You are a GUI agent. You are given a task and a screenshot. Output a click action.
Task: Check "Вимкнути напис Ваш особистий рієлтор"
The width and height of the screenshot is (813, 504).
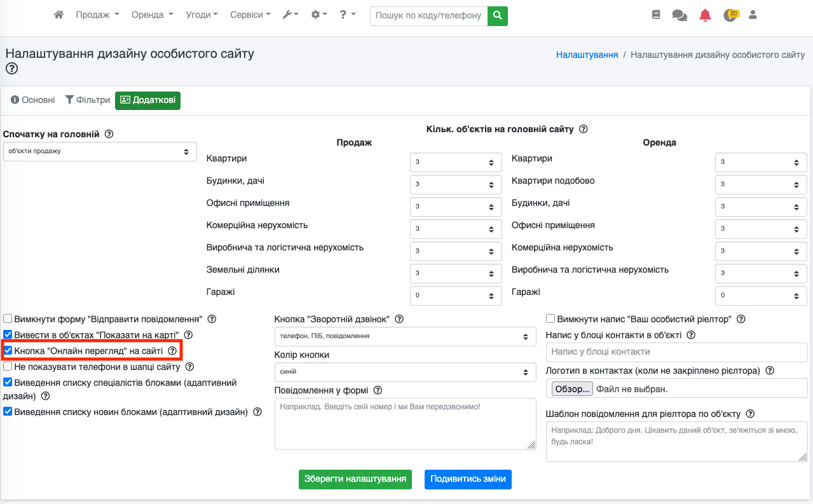pos(551,318)
